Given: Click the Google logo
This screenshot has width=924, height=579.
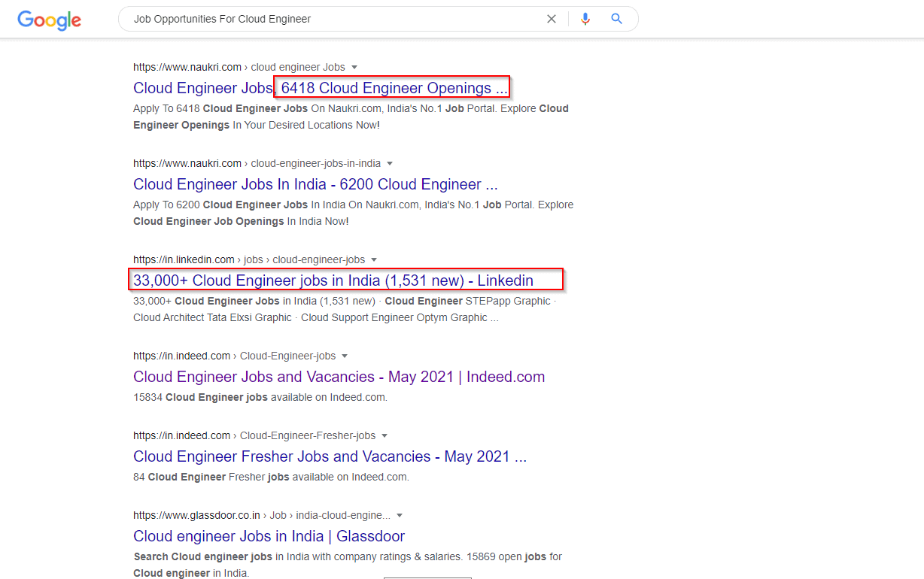Looking at the screenshot, I should coord(48,20).
